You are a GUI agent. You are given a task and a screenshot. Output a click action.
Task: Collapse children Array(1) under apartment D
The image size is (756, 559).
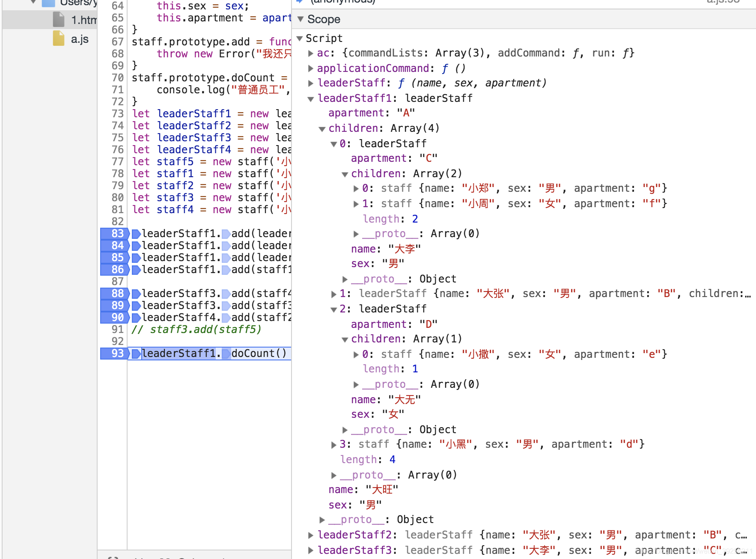point(345,339)
